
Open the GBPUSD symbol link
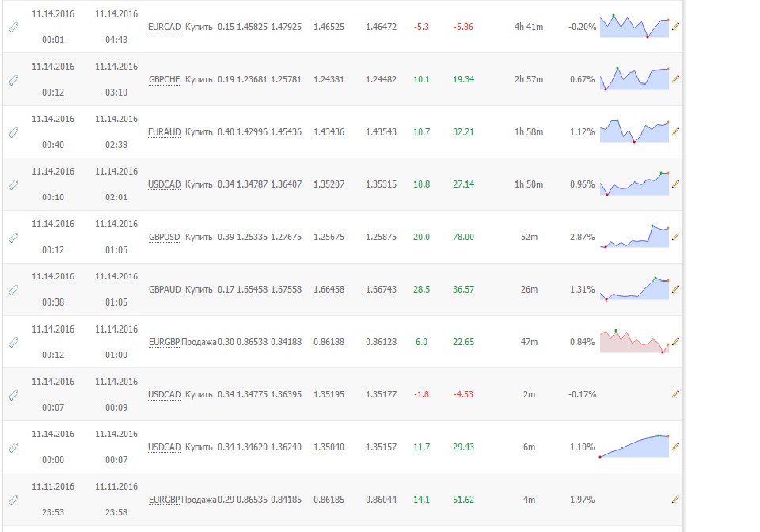click(x=165, y=237)
